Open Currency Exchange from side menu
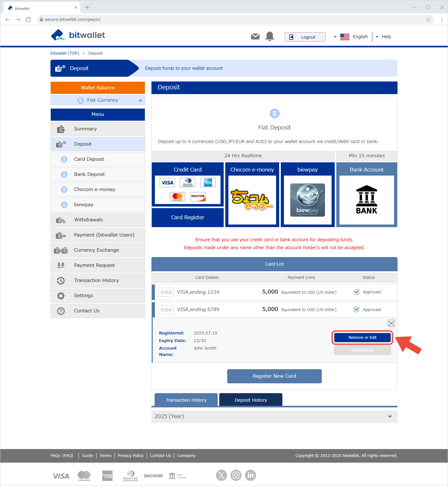This screenshot has height=486, width=448. tap(97, 250)
